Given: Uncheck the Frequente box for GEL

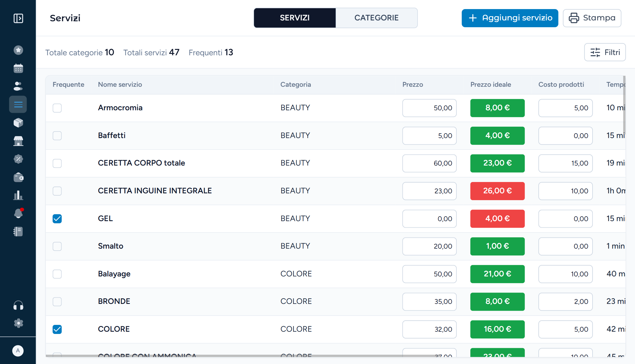Looking at the screenshot, I should [x=57, y=219].
